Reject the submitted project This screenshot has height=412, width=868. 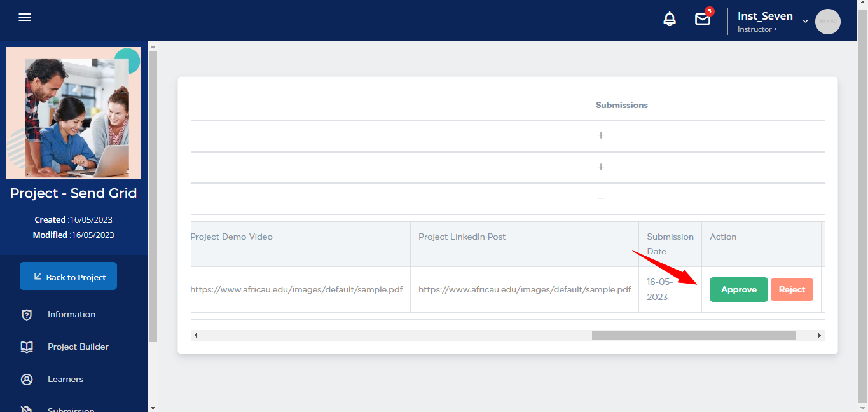click(792, 290)
